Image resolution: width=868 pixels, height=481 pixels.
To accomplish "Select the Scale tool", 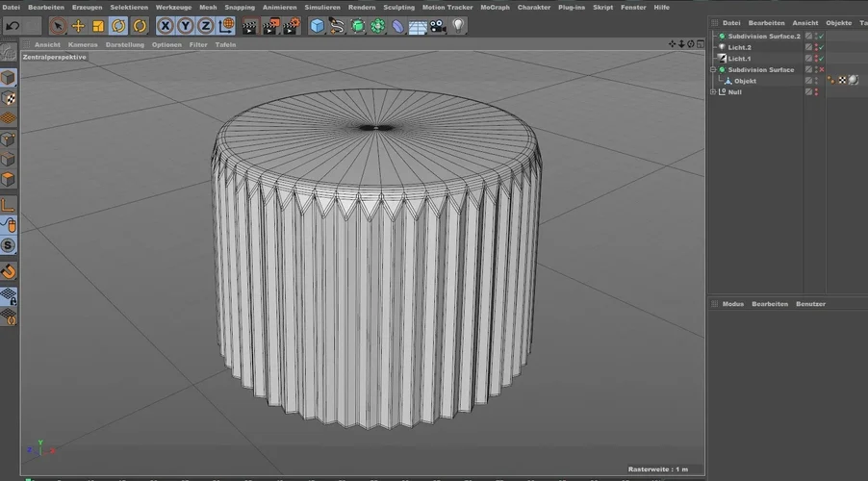I will tap(98, 26).
